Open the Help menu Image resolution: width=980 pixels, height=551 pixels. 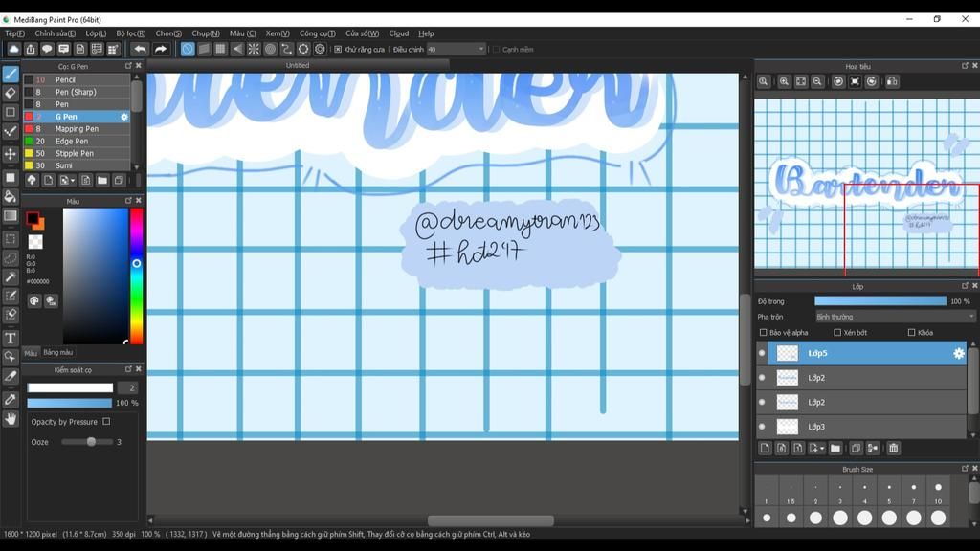(426, 33)
